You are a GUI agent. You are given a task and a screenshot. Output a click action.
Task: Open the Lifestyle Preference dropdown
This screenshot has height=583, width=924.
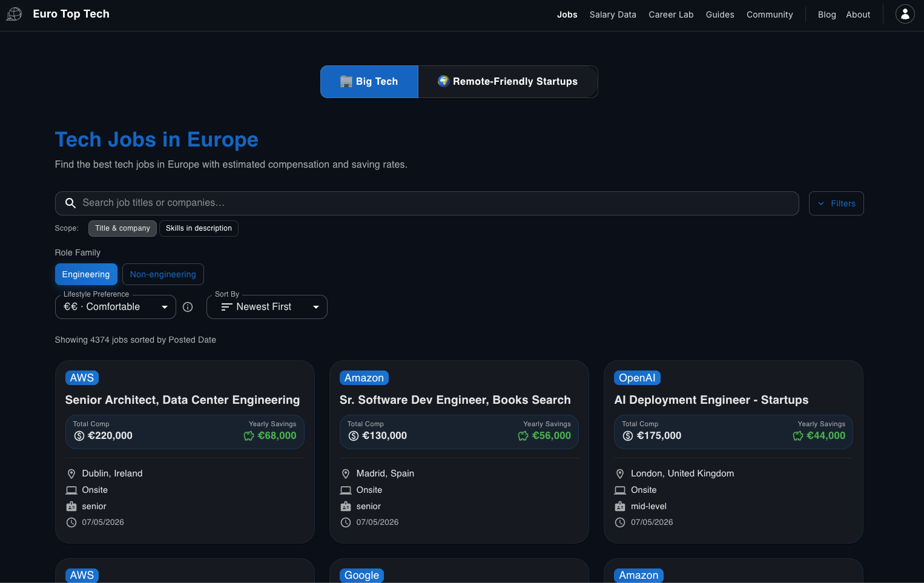point(116,307)
